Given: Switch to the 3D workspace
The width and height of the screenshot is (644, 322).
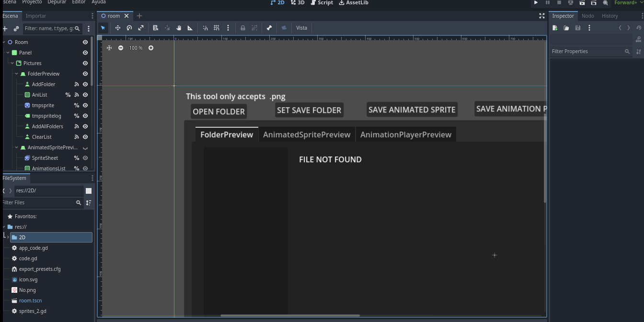Looking at the screenshot, I should coord(298,2).
